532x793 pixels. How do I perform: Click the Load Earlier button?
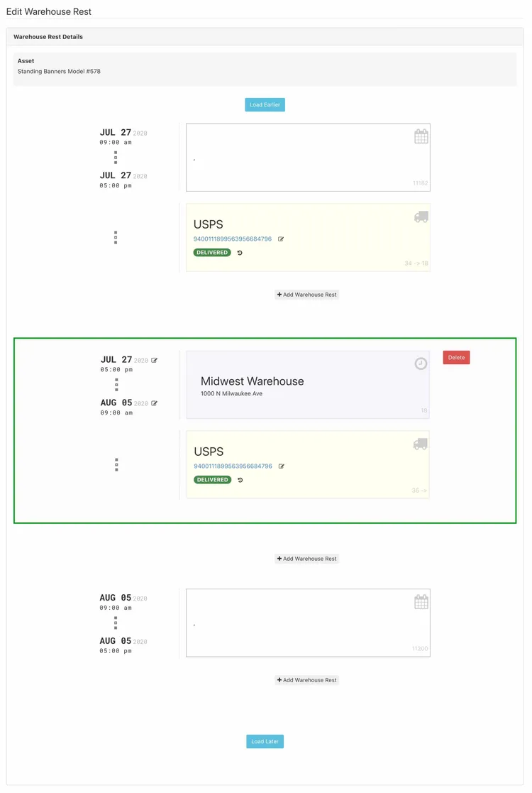click(265, 104)
